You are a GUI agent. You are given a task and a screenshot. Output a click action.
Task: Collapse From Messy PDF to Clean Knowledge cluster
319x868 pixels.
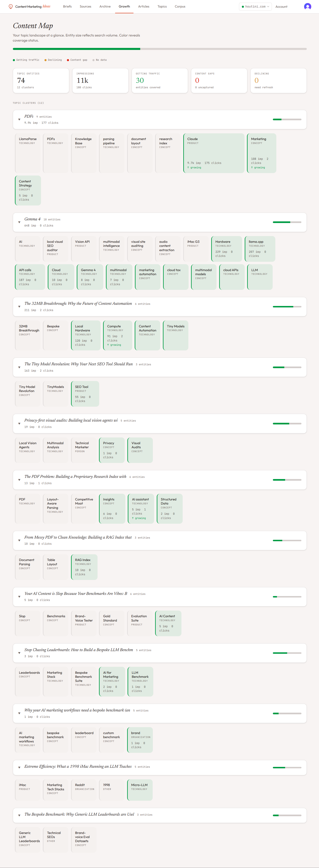point(19,540)
